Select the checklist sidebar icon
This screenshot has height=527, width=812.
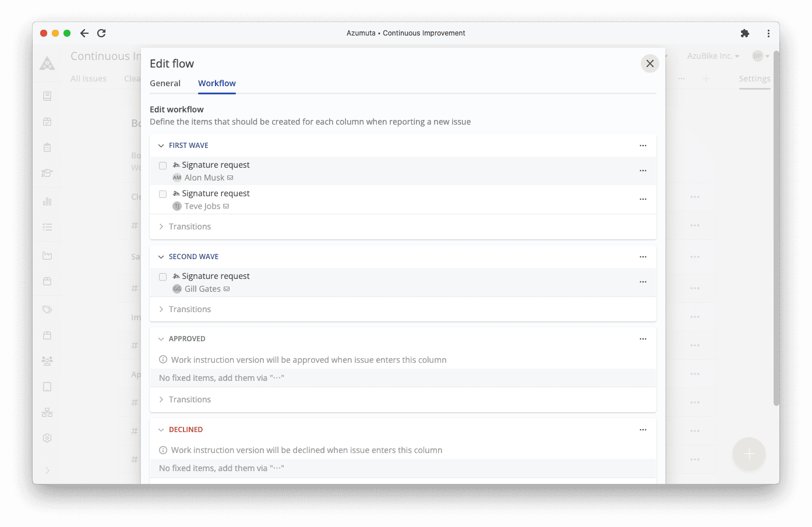[47, 227]
